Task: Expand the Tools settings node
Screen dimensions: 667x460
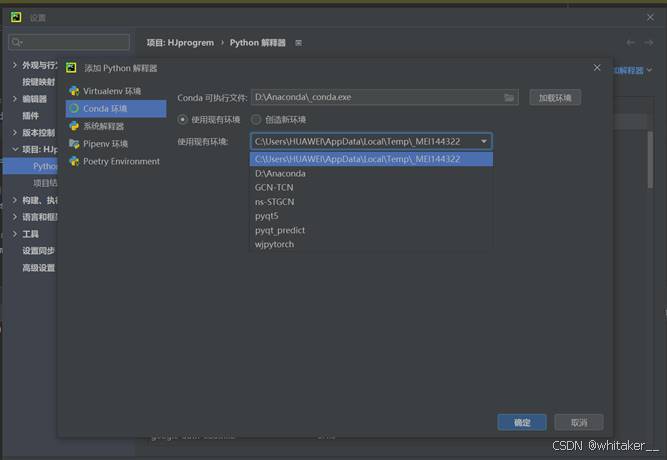Action: [x=15, y=234]
